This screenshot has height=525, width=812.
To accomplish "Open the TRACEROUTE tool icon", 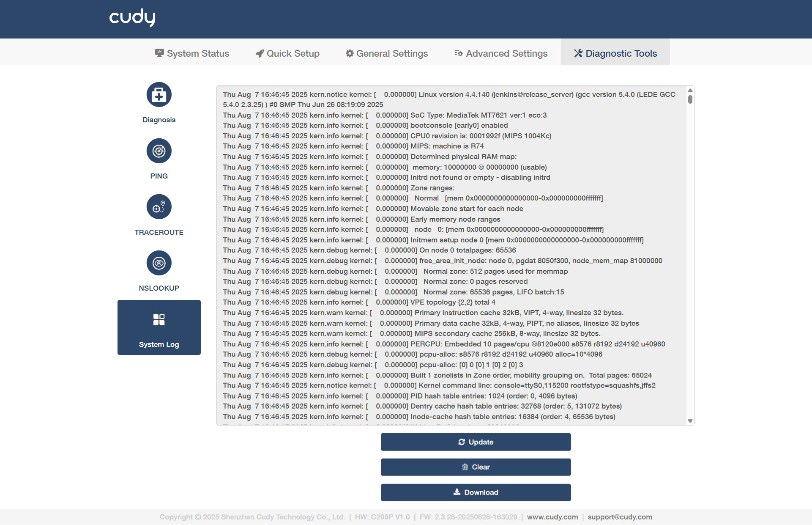I will 159,207.
